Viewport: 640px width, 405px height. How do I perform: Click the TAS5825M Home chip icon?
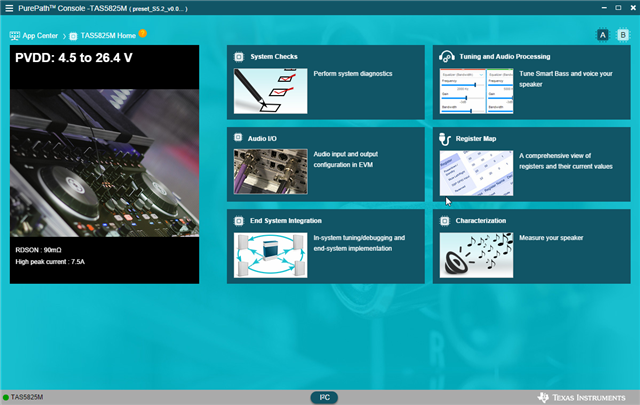73,36
